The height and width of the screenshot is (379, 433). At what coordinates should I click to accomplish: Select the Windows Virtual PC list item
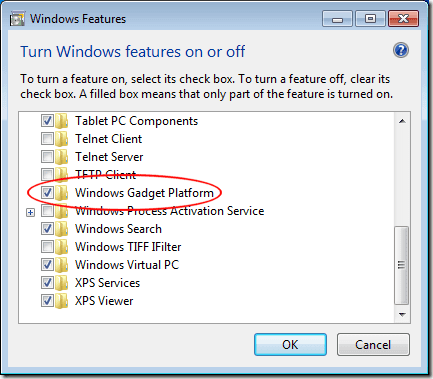(x=127, y=265)
